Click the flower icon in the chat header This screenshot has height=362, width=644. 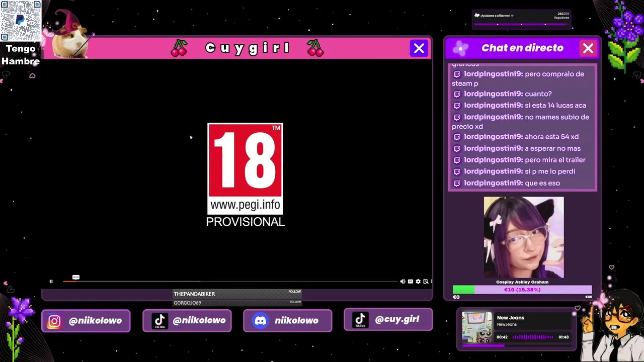pyautogui.click(x=460, y=48)
